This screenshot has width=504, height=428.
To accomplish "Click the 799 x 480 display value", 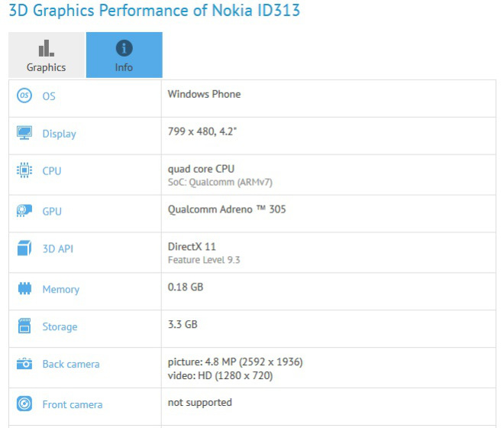I will [x=202, y=131].
